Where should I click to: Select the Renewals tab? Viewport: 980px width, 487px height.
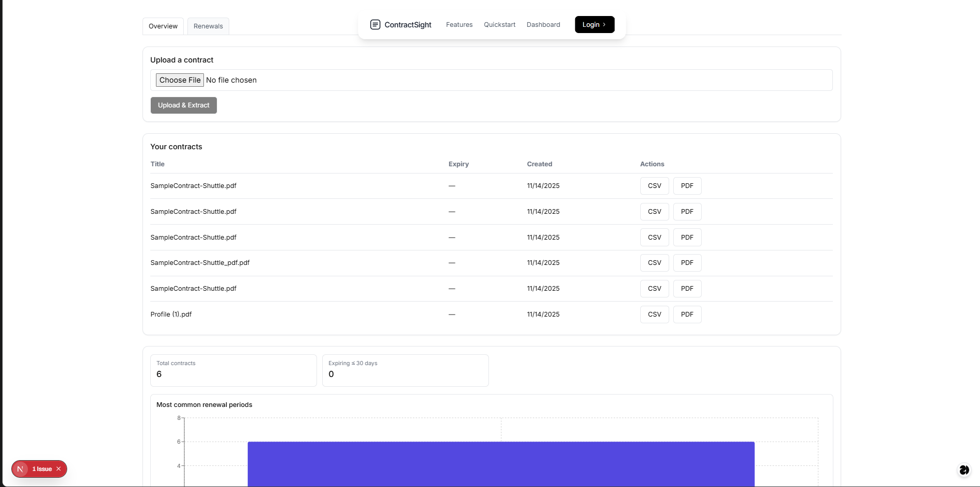pyautogui.click(x=208, y=26)
